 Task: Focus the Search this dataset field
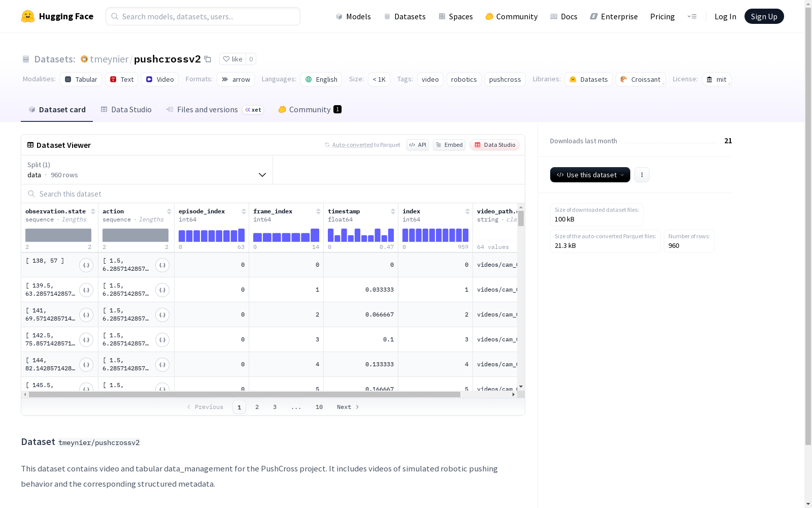pos(273,194)
